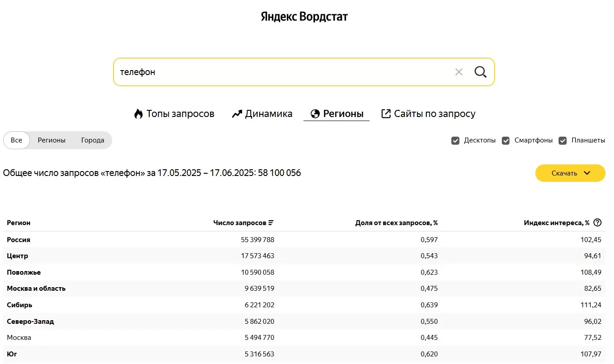614x364 pixels.
Task: Switch to the Регионы filter segment
Action: coord(51,140)
